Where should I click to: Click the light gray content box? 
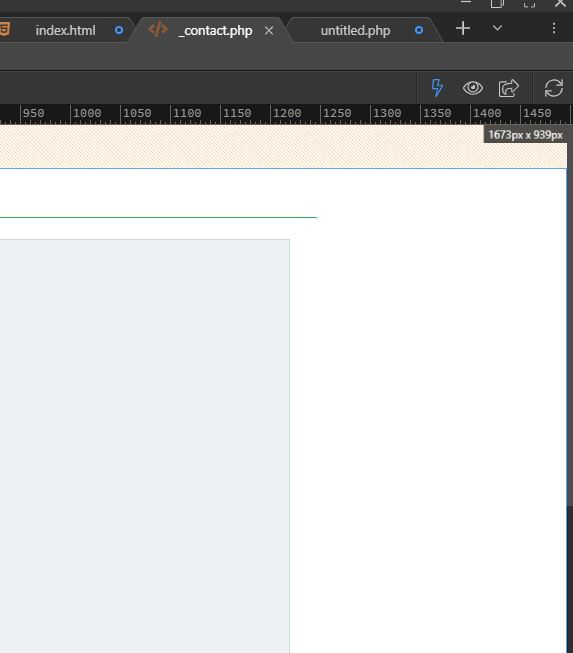tap(144, 446)
